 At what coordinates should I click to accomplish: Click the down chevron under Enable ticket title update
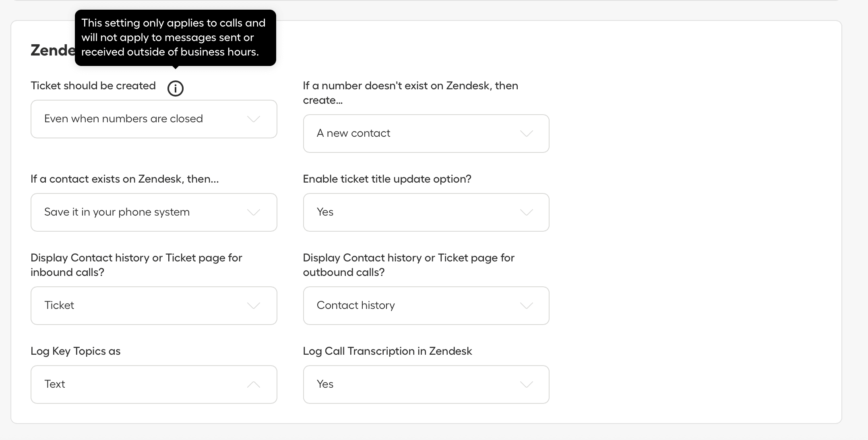526,212
